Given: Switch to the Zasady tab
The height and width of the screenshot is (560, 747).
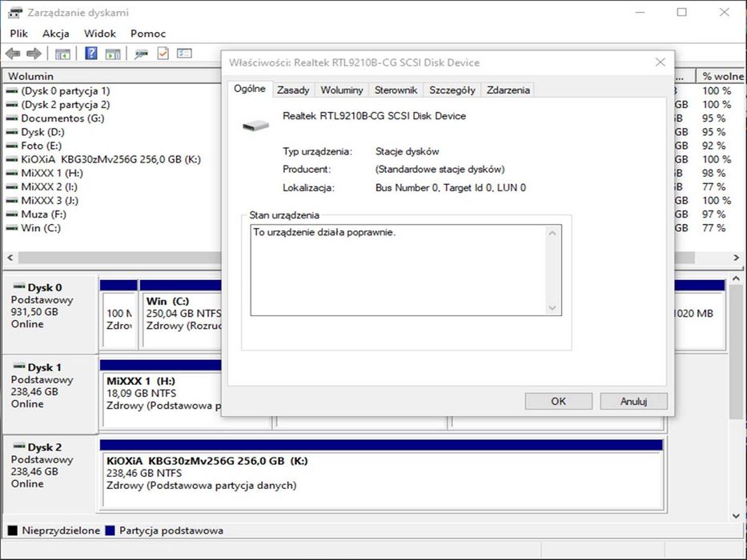Looking at the screenshot, I should 294,90.
